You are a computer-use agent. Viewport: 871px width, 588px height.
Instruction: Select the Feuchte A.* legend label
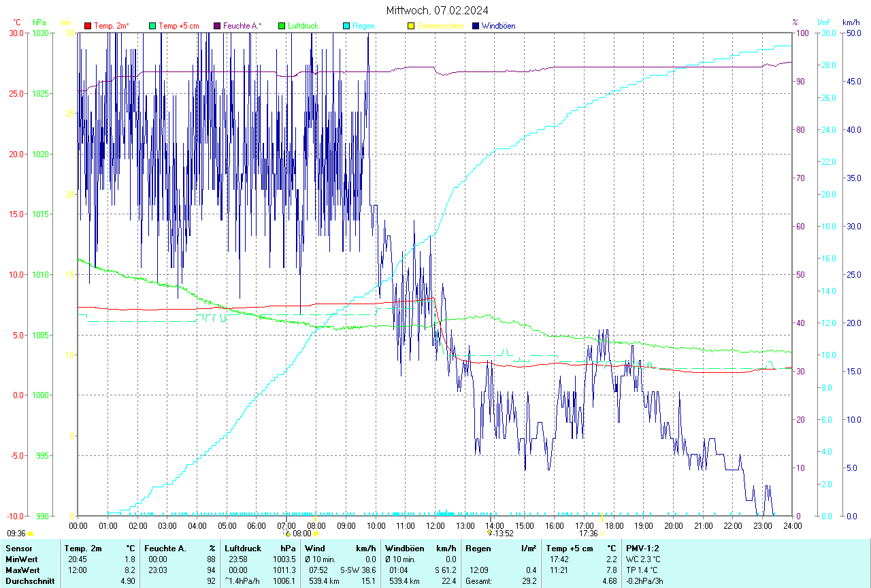pyautogui.click(x=243, y=26)
